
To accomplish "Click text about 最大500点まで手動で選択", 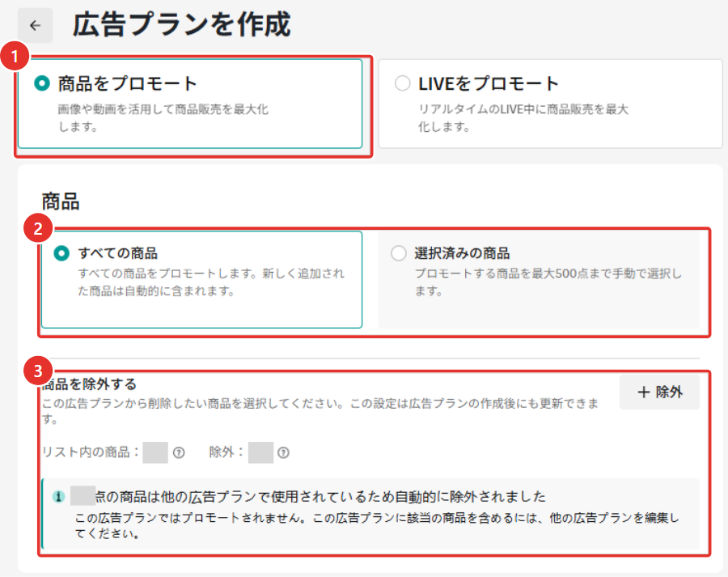I will tap(548, 282).
